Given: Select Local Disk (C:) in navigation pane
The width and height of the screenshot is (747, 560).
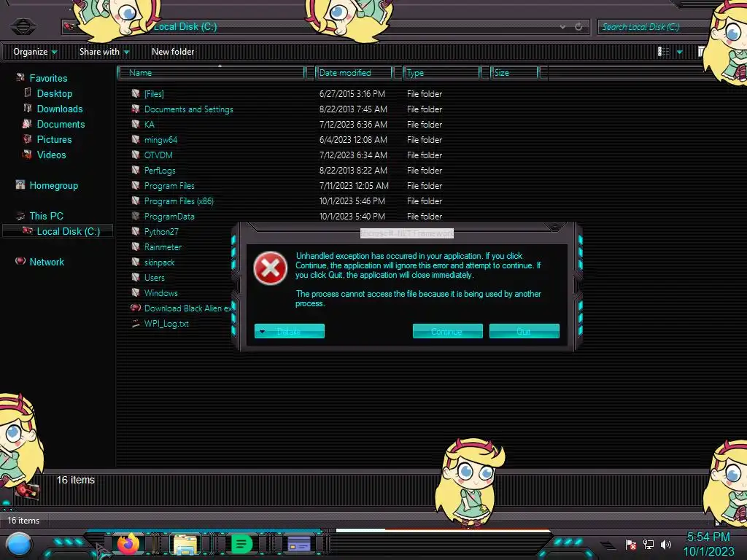Looking at the screenshot, I should point(69,231).
